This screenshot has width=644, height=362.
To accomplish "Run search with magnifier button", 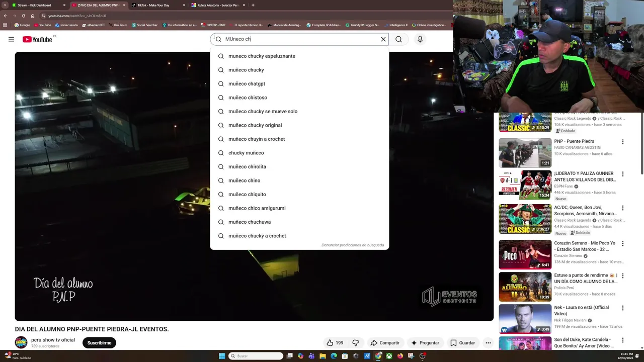I will point(398,39).
